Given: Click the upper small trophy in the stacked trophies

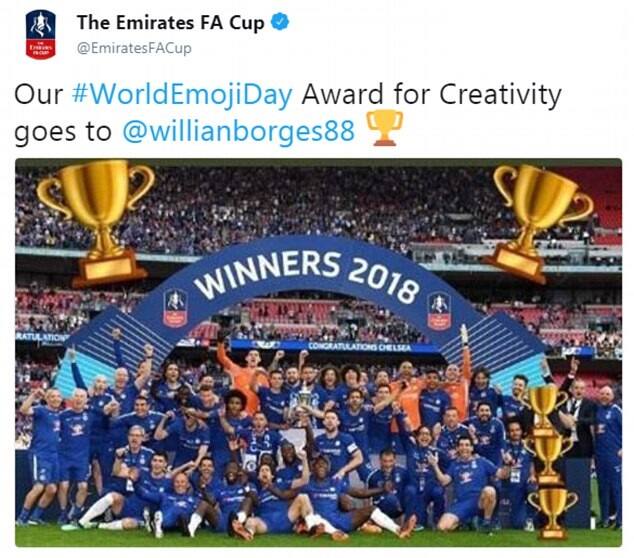Looking at the screenshot, I should tap(547, 406).
